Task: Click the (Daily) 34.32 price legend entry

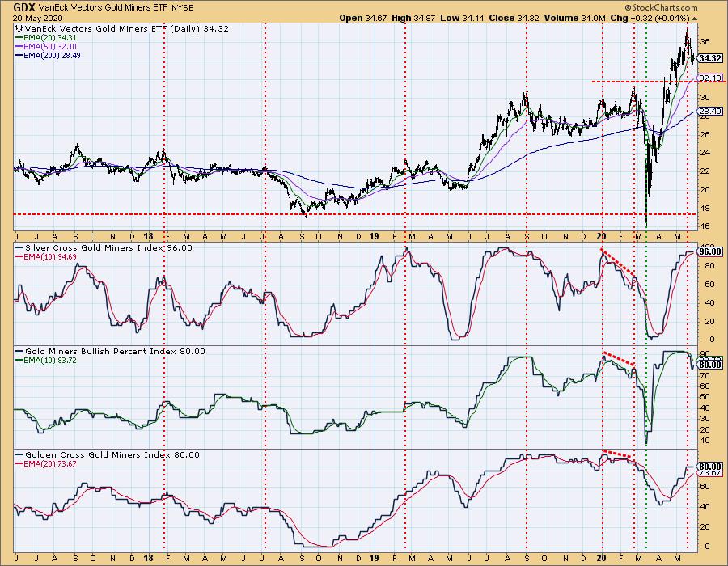Action: (199, 29)
